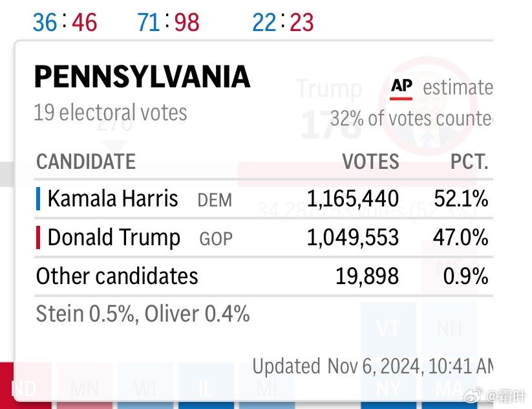Select the faded NH state tile
This screenshot has width=532, height=409.
click(x=449, y=328)
